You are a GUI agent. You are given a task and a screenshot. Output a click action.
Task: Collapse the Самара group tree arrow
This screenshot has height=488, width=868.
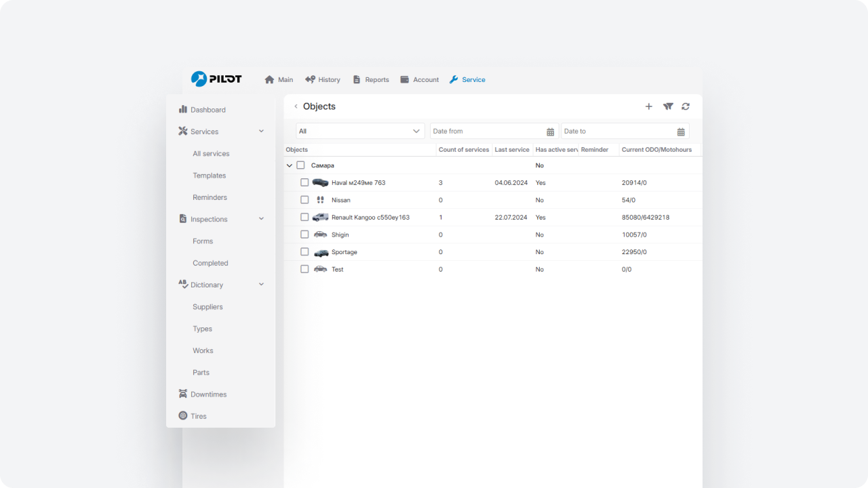pyautogui.click(x=290, y=165)
